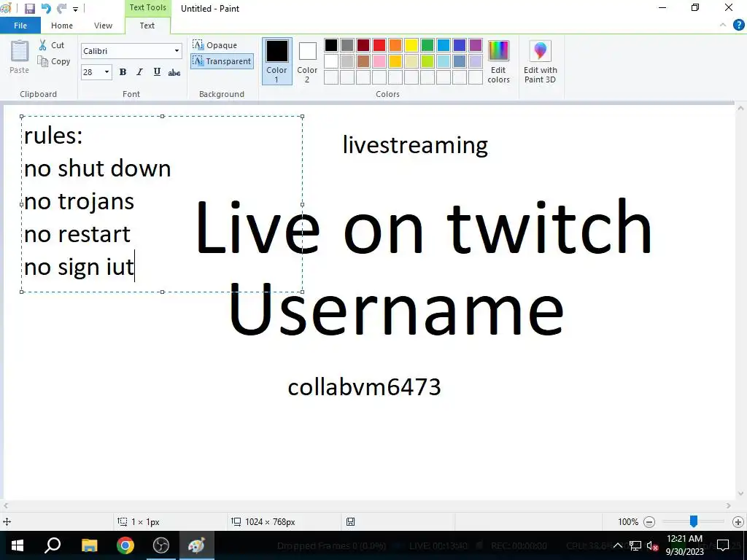Toggle italic formatting
This screenshot has height=560, width=747.
pos(139,72)
